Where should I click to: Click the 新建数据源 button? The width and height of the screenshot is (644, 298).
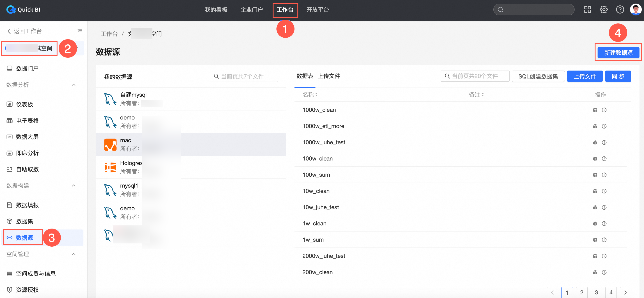point(618,53)
